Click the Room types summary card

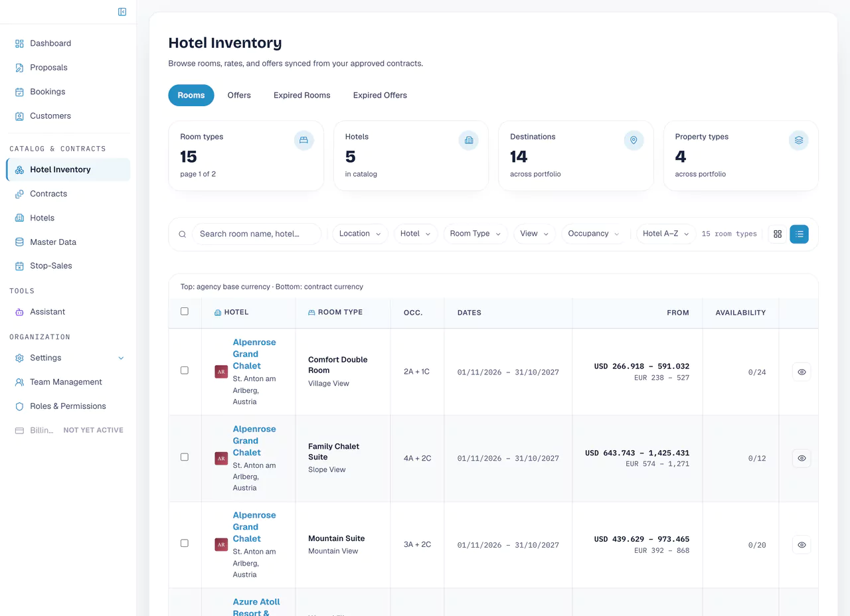pyautogui.click(x=246, y=156)
